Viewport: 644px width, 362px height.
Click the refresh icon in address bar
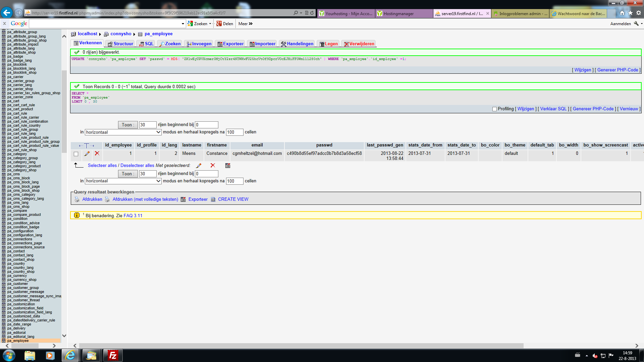312,13
